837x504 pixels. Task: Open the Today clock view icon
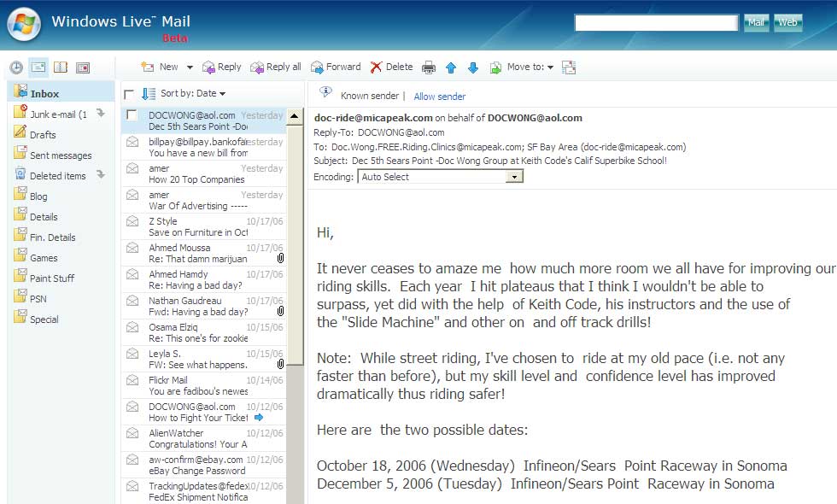(16, 67)
